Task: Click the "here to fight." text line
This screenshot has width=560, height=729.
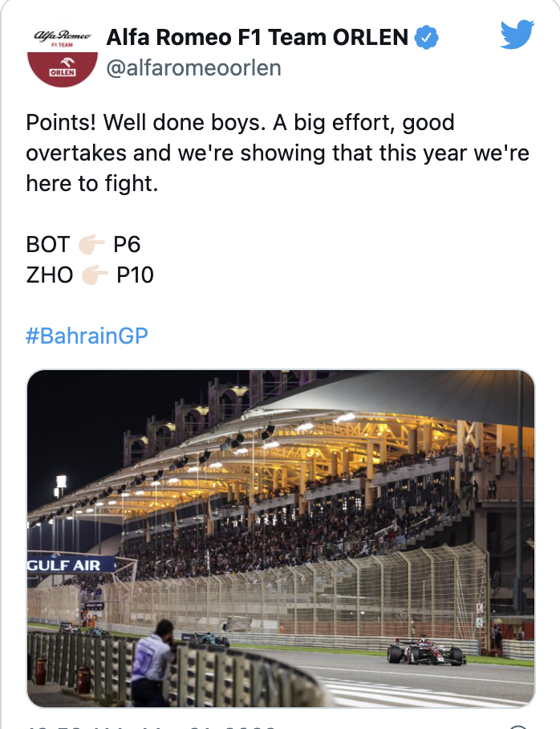Action: click(92, 184)
